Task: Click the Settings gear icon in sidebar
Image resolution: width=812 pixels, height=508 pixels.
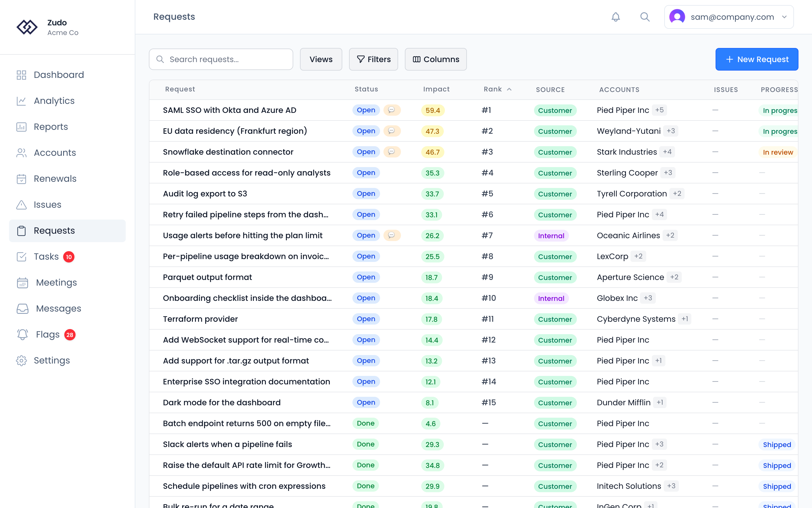Action: [21, 360]
